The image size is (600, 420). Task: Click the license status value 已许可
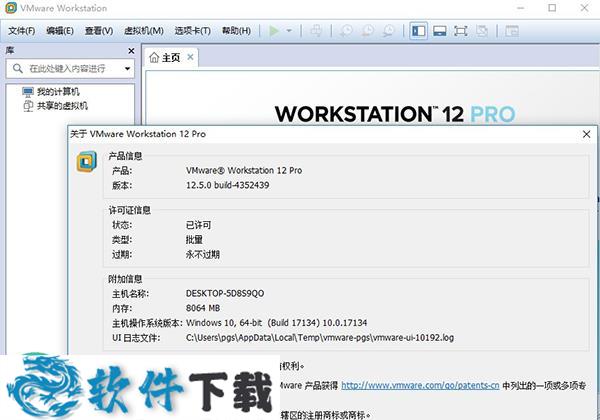coord(198,225)
